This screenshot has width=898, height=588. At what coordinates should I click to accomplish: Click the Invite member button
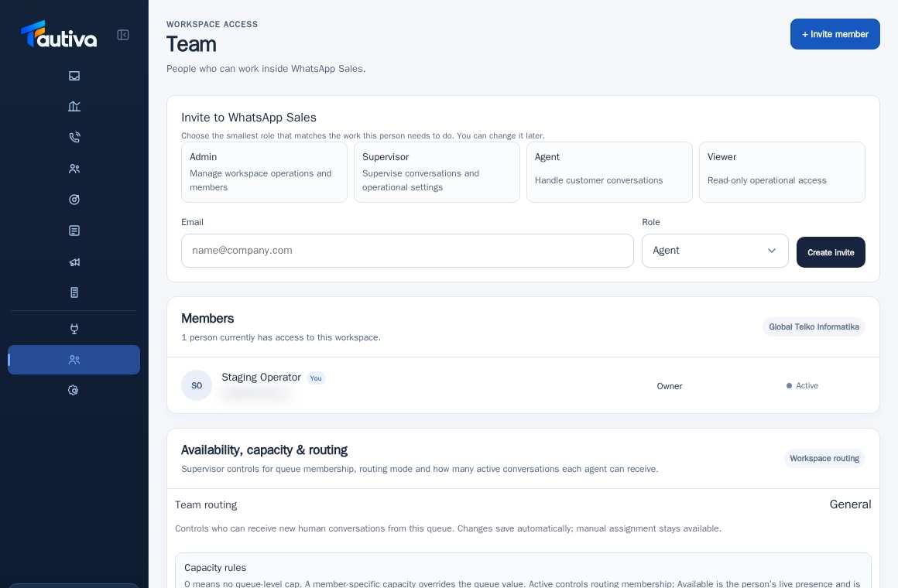(x=835, y=34)
